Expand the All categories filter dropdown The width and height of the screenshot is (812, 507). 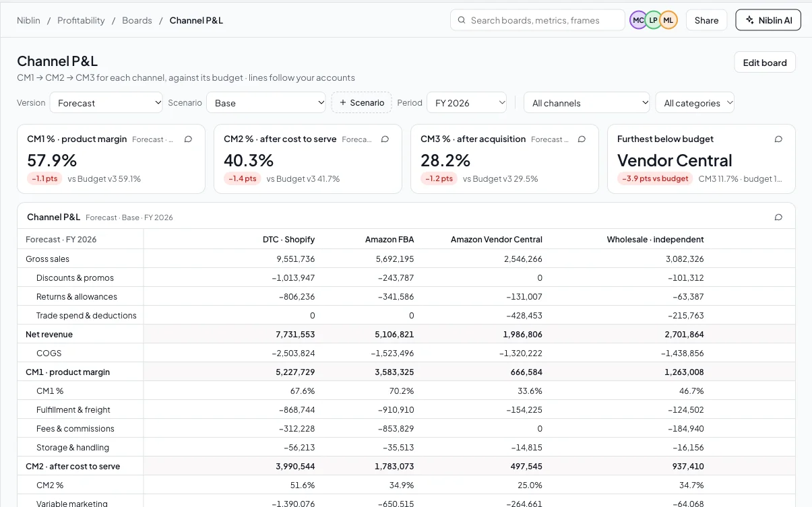695,103
